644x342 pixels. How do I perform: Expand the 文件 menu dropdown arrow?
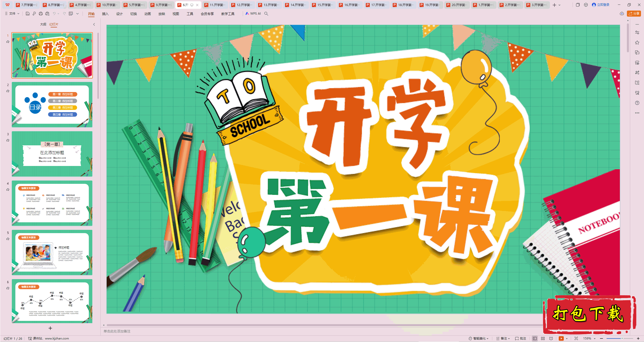tap(18, 14)
